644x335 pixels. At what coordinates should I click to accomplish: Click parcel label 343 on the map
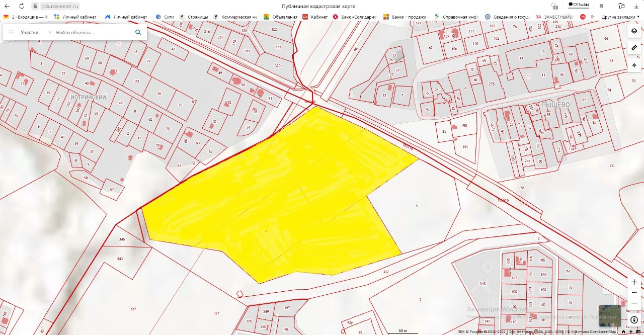point(120,259)
